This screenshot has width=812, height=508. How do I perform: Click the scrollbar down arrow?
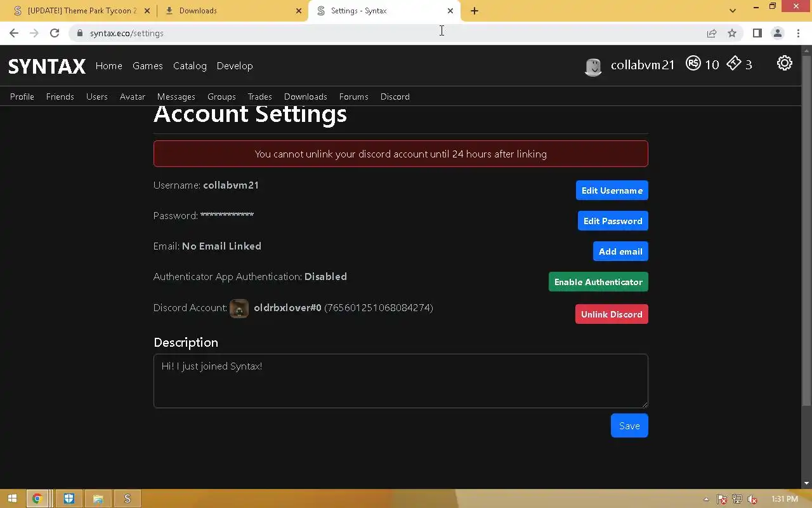pyautogui.click(x=806, y=483)
